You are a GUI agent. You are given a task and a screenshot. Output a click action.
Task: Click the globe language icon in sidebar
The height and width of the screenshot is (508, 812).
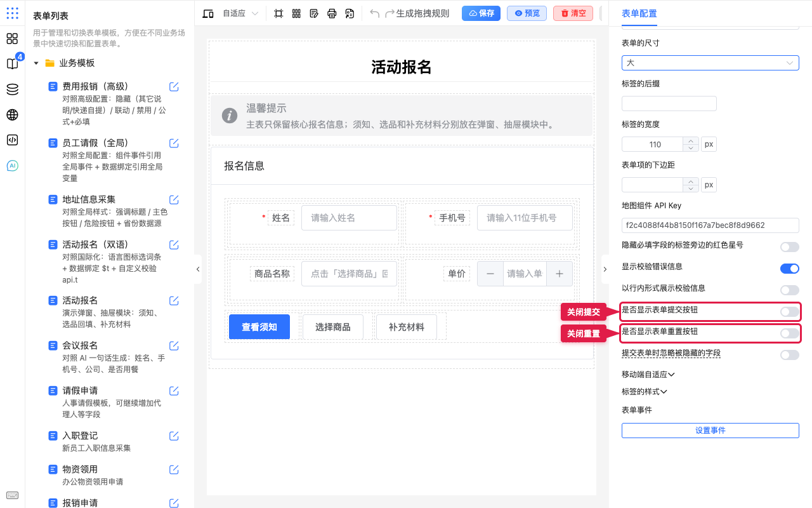click(x=12, y=115)
